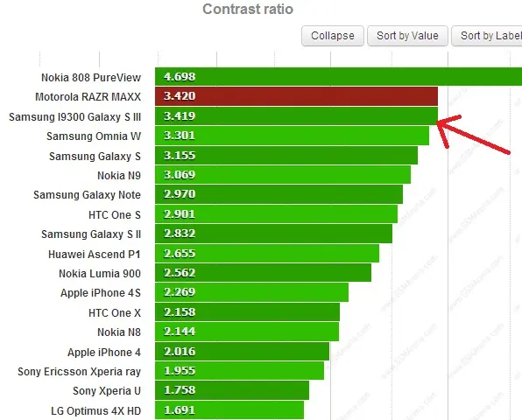Select the Samsung Galaxy Note label
The width and height of the screenshot is (522, 420).
click(87, 194)
